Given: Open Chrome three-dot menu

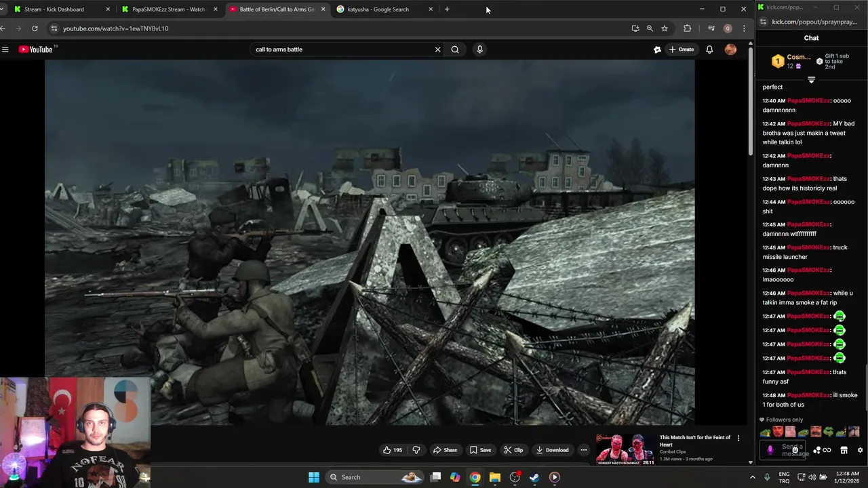Looking at the screenshot, I should 744,28.
